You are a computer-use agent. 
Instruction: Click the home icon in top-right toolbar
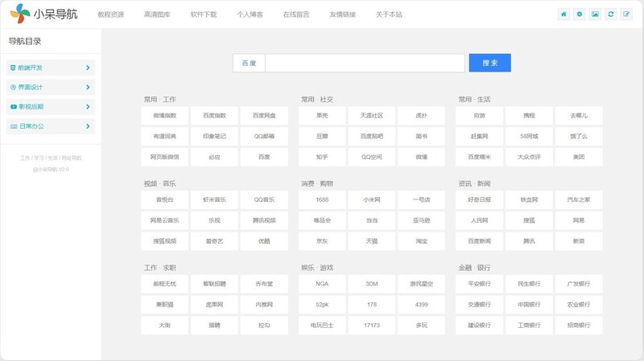[564, 14]
